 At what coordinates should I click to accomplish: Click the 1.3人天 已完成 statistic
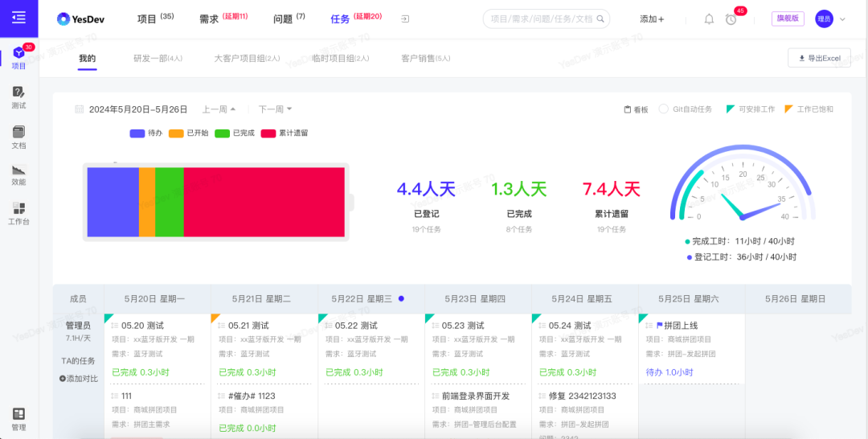coord(518,206)
